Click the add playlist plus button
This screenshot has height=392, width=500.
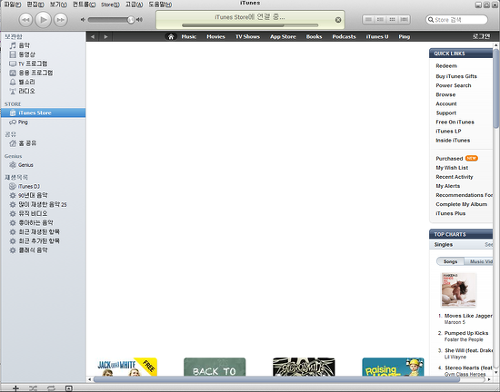coord(15,388)
